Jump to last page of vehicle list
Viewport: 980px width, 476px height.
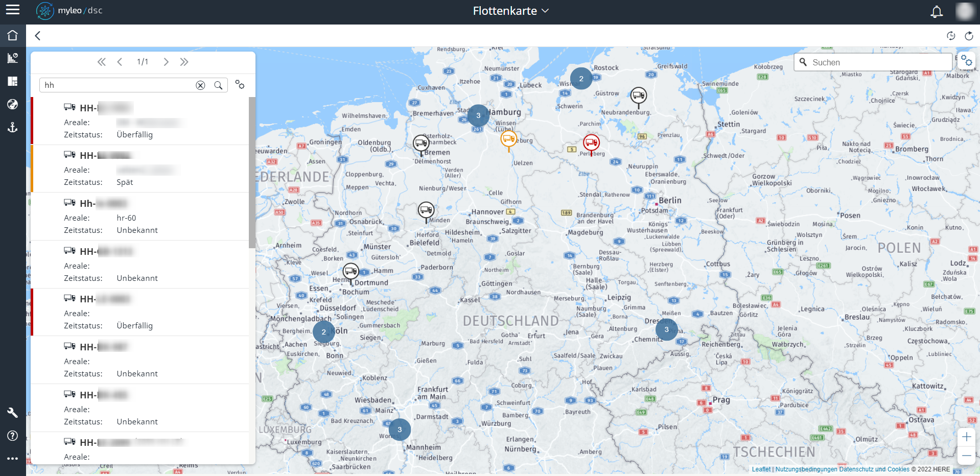tap(184, 62)
